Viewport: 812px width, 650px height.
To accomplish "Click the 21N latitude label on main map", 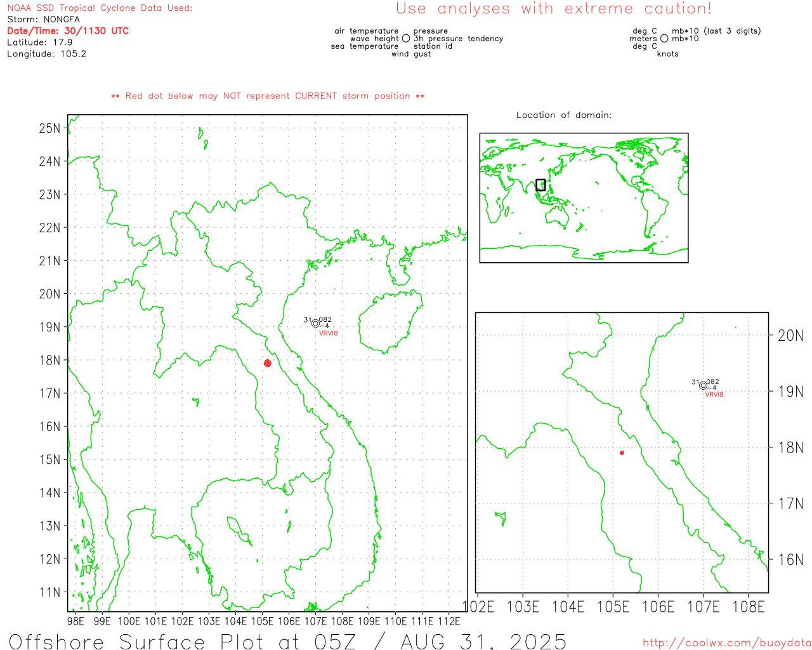I will 49,261.
